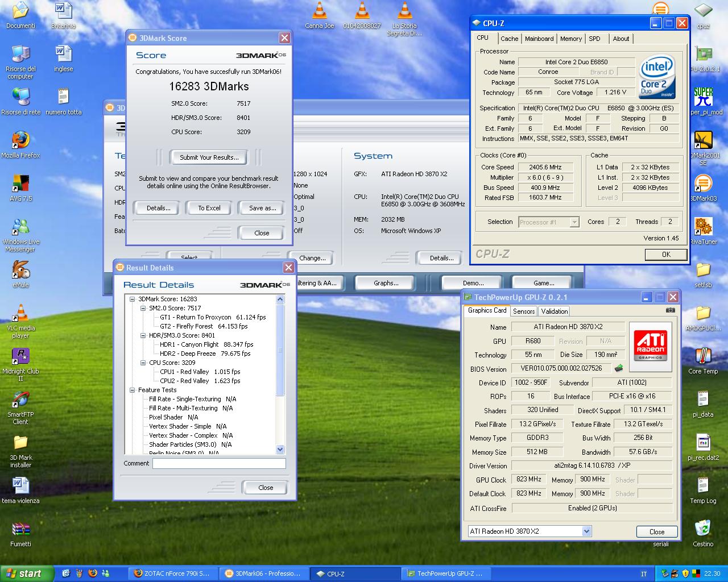Click Graphs button in 3DMark06 window
Image resolution: width=728 pixels, height=582 pixels.
pyautogui.click(x=386, y=283)
